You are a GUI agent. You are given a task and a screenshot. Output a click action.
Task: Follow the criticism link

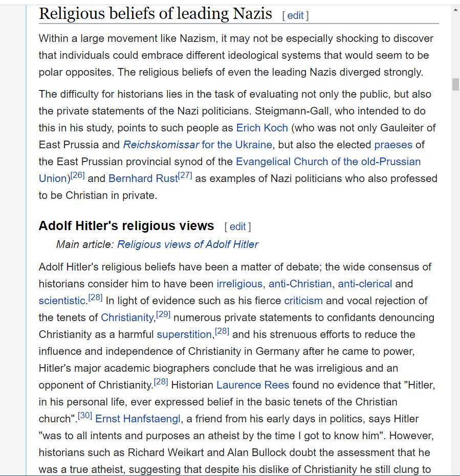[x=303, y=301]
